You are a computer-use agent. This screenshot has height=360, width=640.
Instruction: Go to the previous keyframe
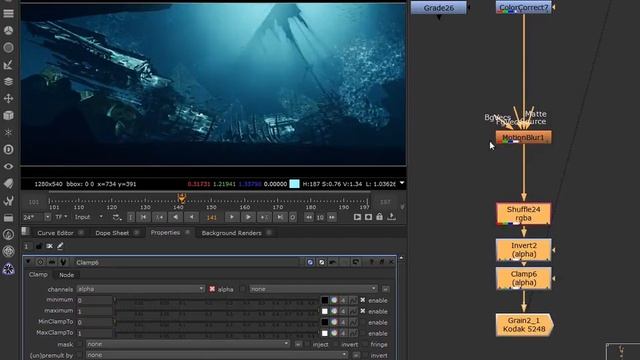pos(159,217)
